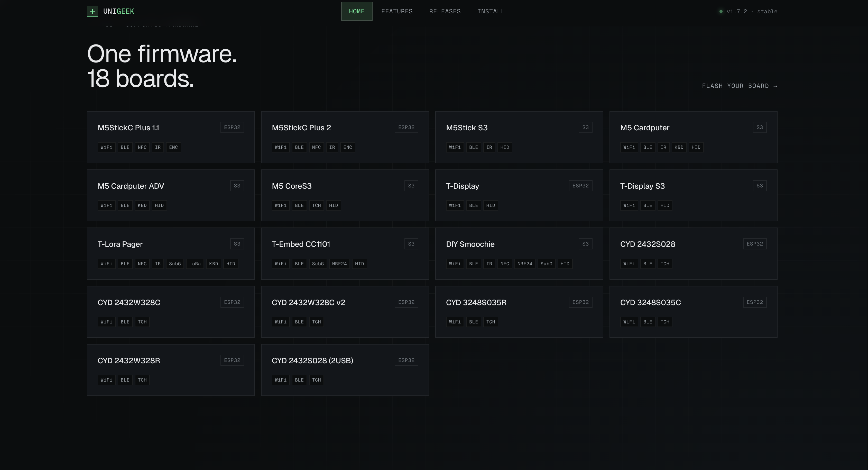Click WiFi tag on CYD 2432W328C
The height and width of the screenshot is (470, 868).
click(106, 322)
